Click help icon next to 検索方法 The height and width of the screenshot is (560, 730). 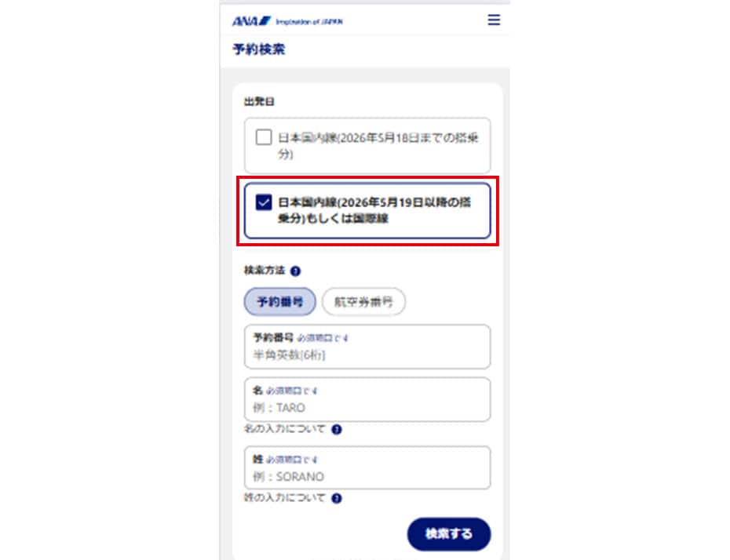coord(295,271)
